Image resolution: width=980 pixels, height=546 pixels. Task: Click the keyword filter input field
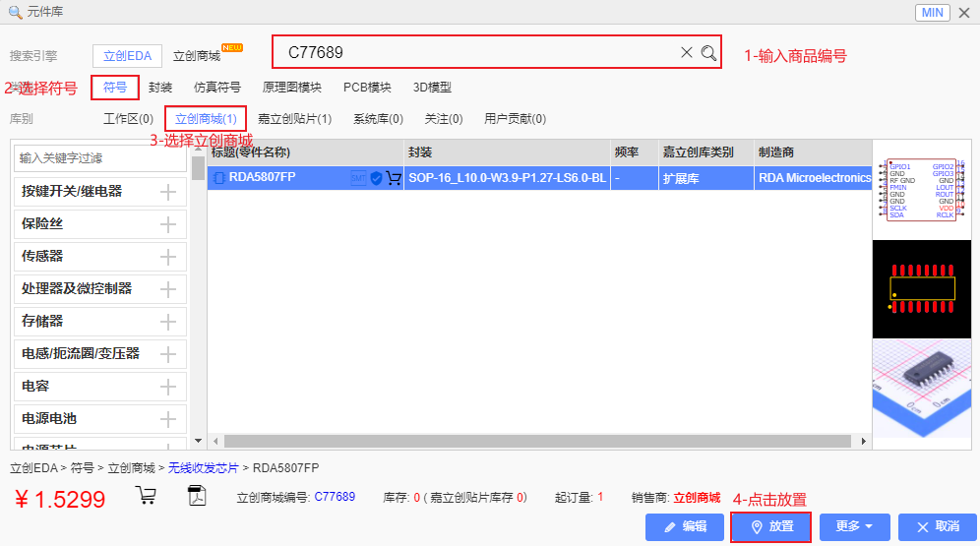tap(99, 157)
